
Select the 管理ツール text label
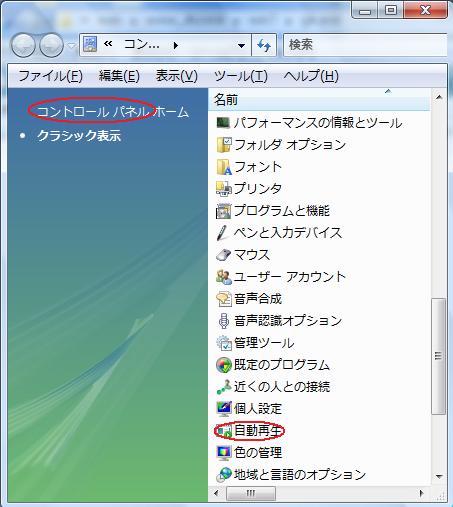[264, 343]
